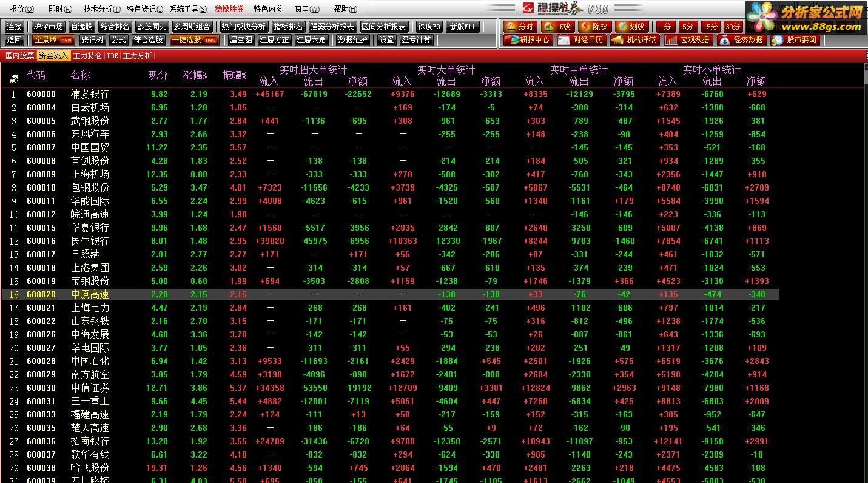Viewport: 868px width, 483px height.
Task: Sort by the 现价 column header
Action: 158,76
